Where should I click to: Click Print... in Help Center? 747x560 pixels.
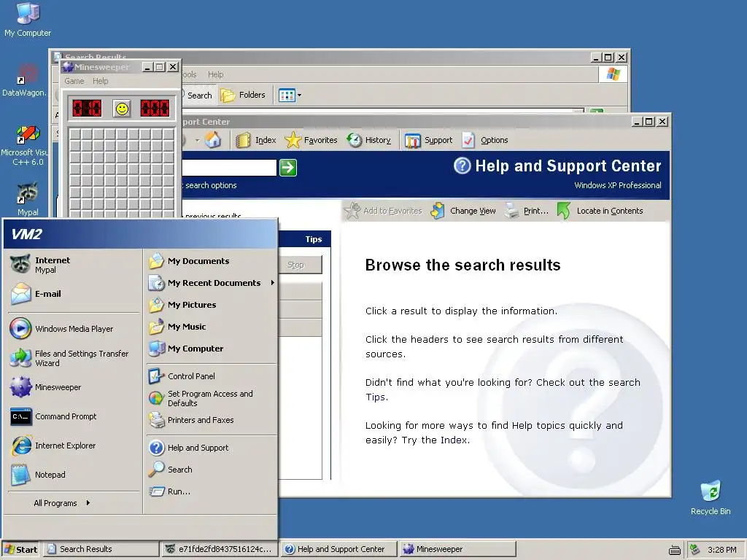click(x=527, y=211)
